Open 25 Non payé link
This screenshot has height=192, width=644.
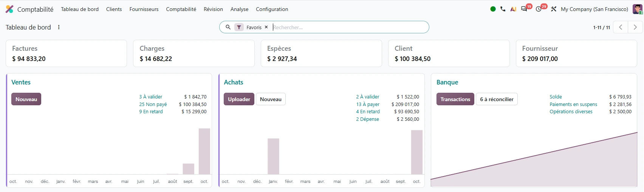click(x=153, y=105)
